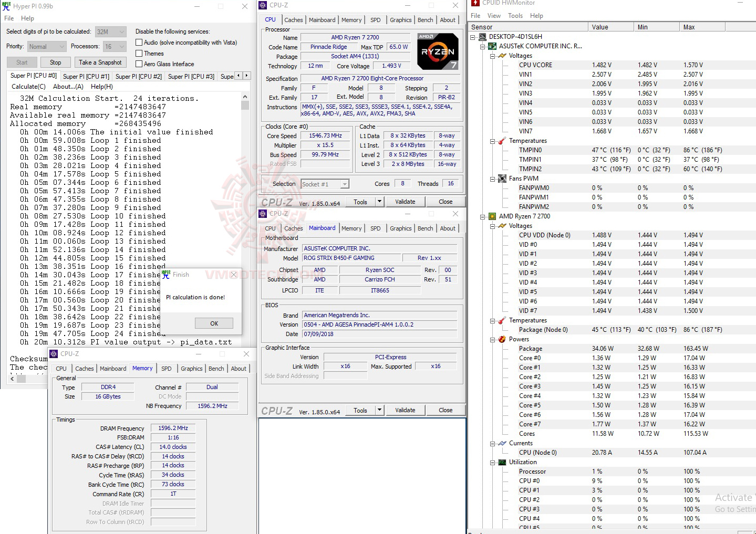Click the left tab scroll arrow in Hyper PI

pos(239,76)
